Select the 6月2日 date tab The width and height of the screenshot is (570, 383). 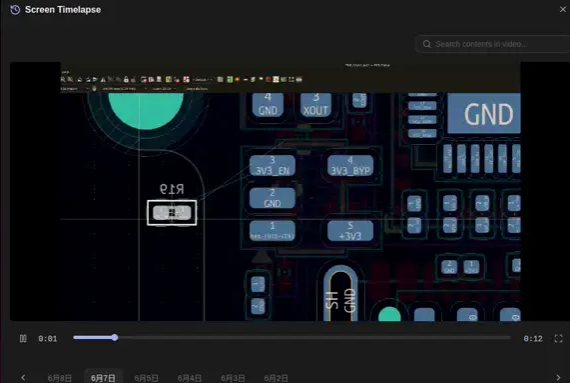276,378
